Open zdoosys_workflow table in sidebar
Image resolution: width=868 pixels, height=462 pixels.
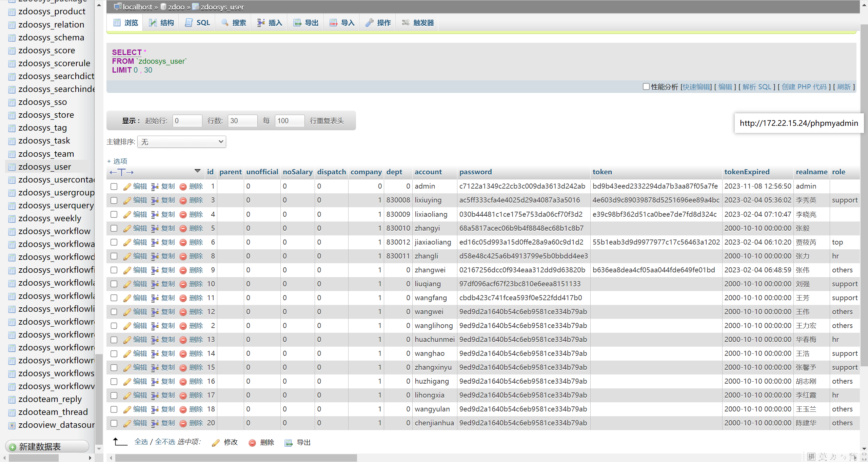click(54, 231)
